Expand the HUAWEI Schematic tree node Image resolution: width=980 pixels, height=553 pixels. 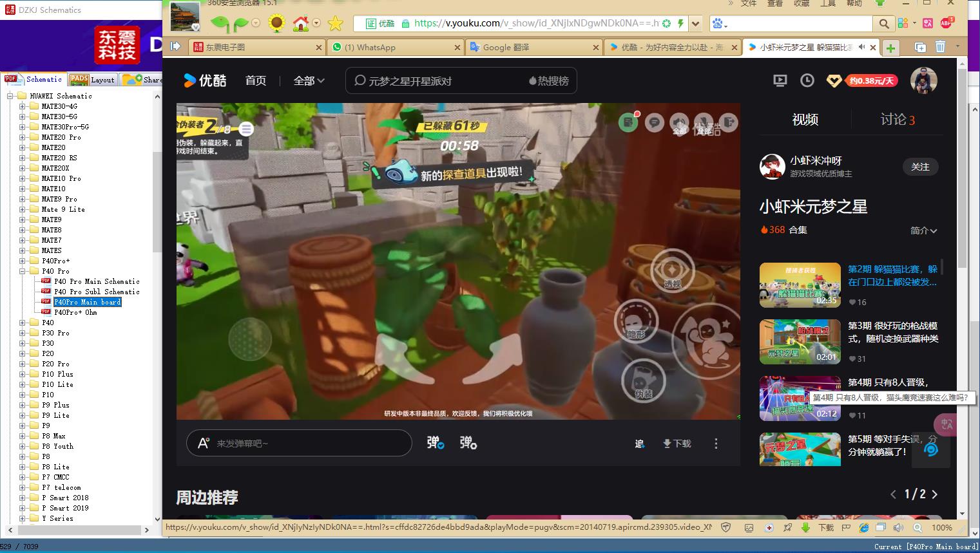click(11, 96)
